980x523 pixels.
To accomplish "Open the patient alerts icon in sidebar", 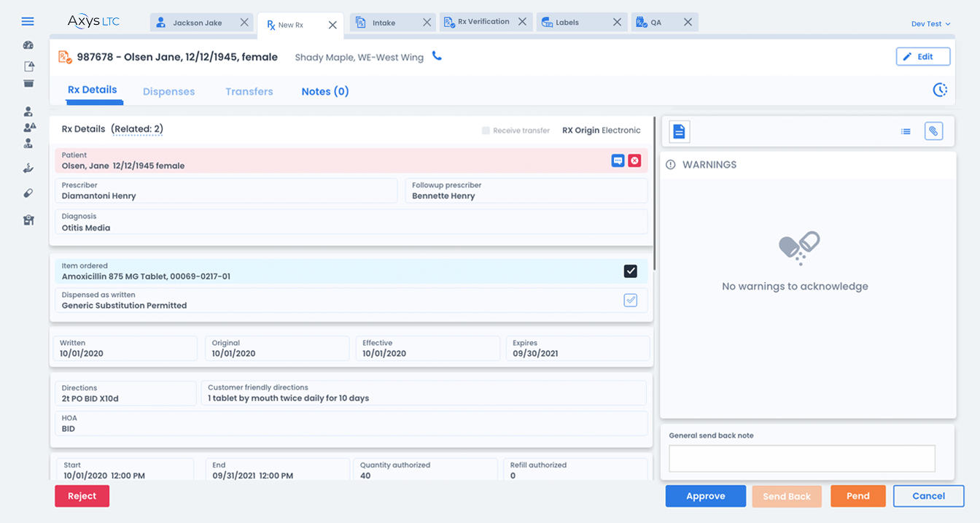I will point(29,128).
